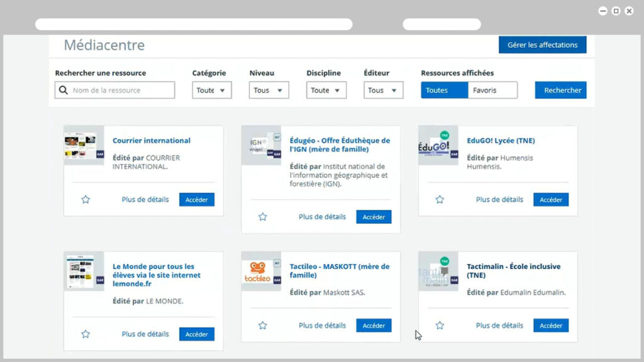Focus the Nom de la ressource field
This screenshot has height=362, width=644.
coord(114,90)
